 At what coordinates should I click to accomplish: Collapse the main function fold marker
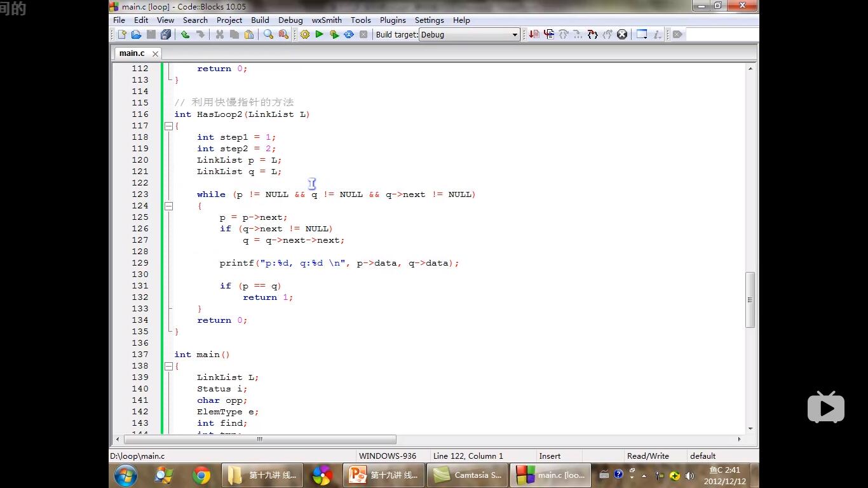pos(168,366)
